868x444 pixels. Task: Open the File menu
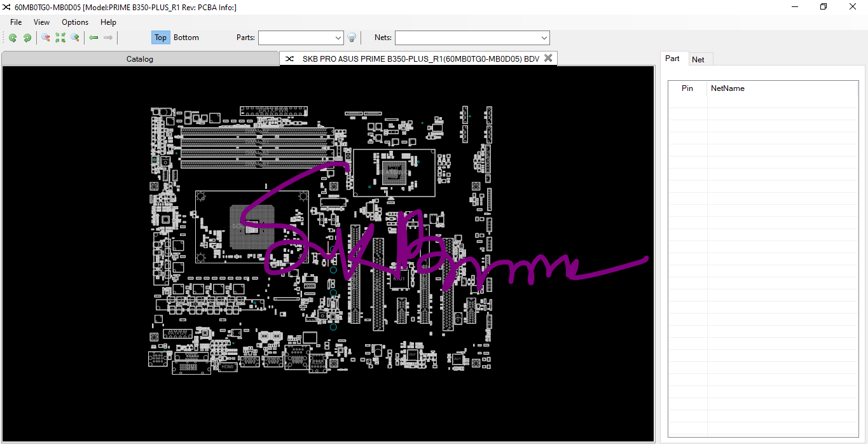(x=16, y=22)
